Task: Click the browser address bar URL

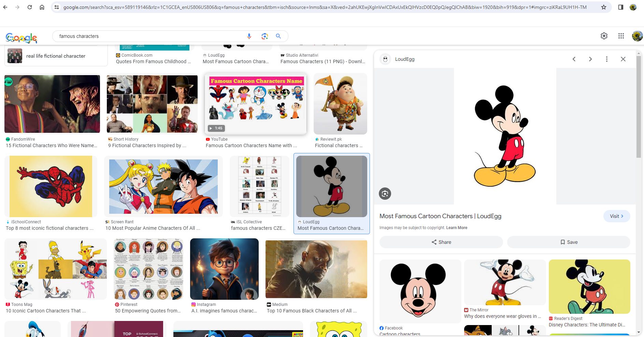Action: (x=325, y=7)
